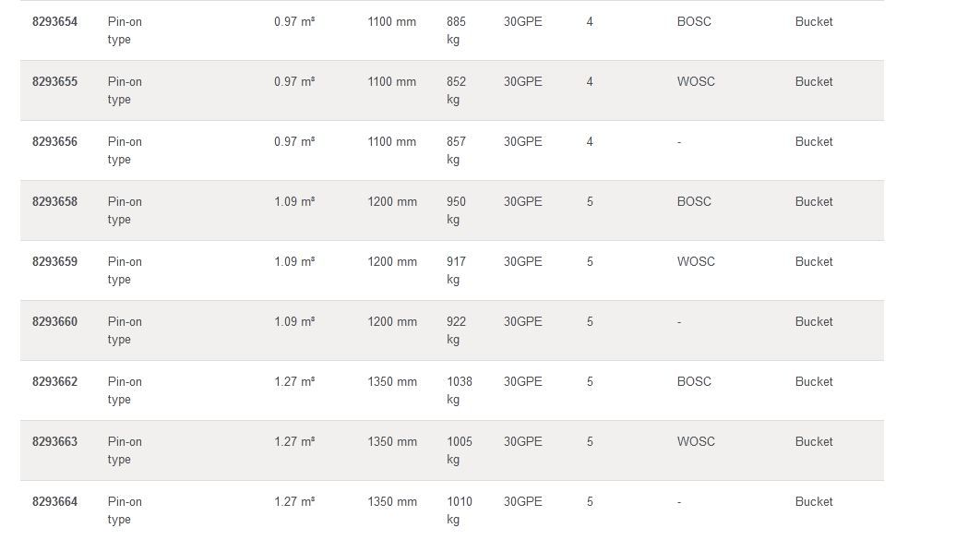Viewport: 980px width, 540px height.
Task: Select part number 8293656
Action: (x=54, y=141)
